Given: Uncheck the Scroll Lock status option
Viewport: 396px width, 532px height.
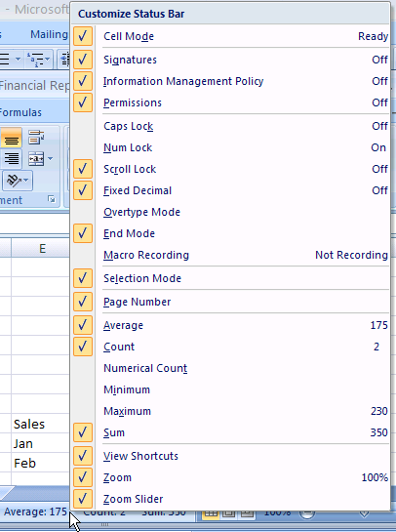Looking at the screenshot, I should [230, 169].
